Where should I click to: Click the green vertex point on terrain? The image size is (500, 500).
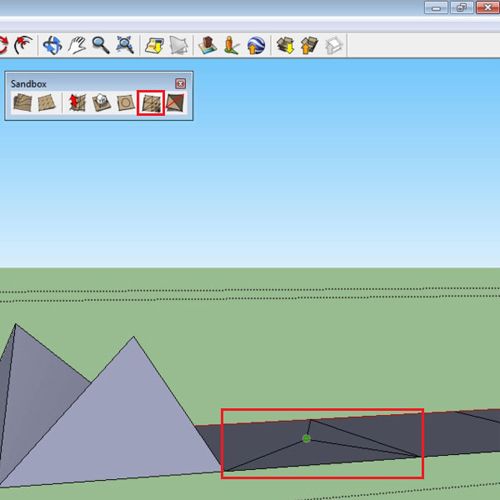point(306,439)
